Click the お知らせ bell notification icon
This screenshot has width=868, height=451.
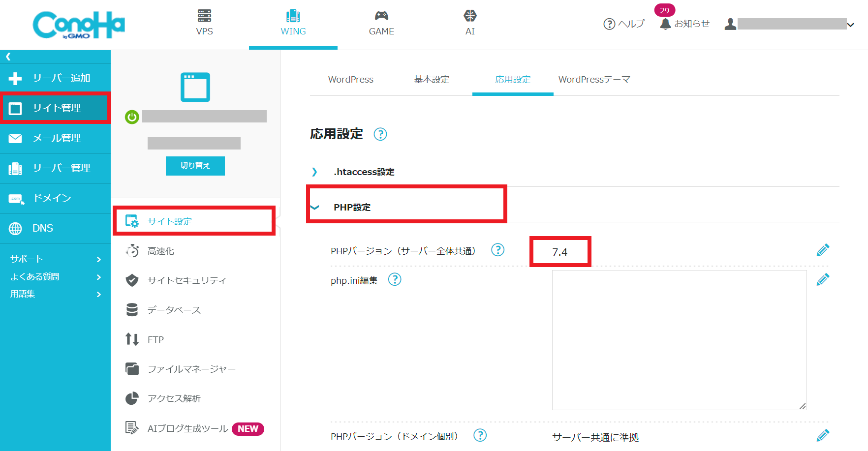coord(665,24)
